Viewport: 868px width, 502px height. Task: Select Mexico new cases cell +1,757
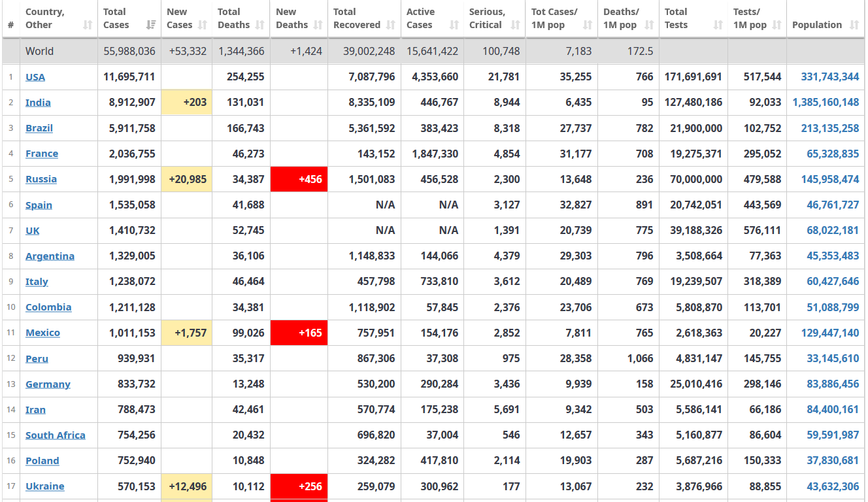click(x=187, y=333)
